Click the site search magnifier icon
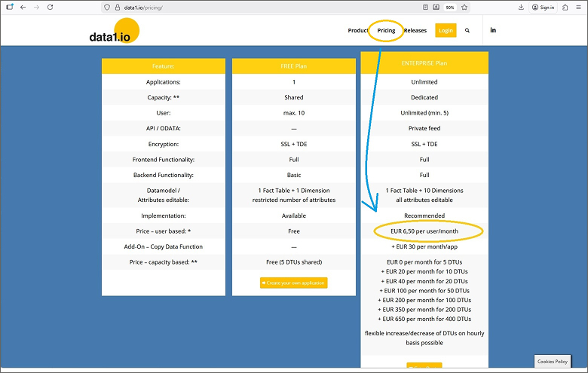The image size is (588, 373). (x=467, y=31)
